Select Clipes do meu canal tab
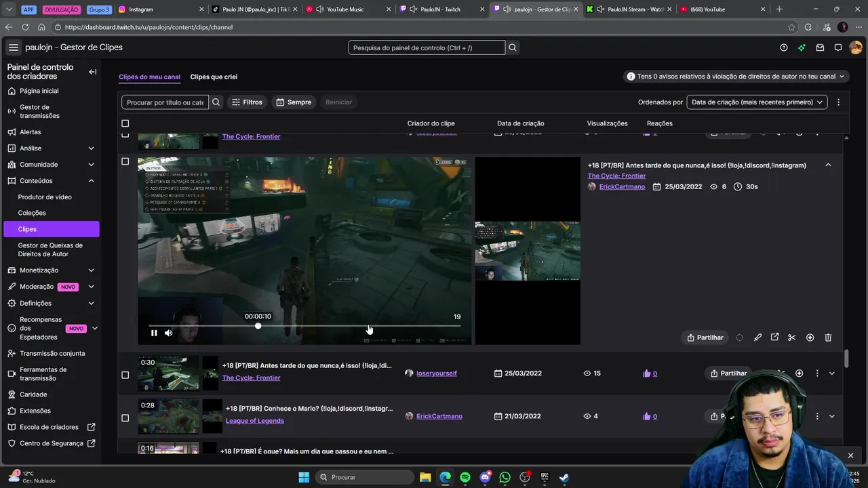 pos(149,77)
